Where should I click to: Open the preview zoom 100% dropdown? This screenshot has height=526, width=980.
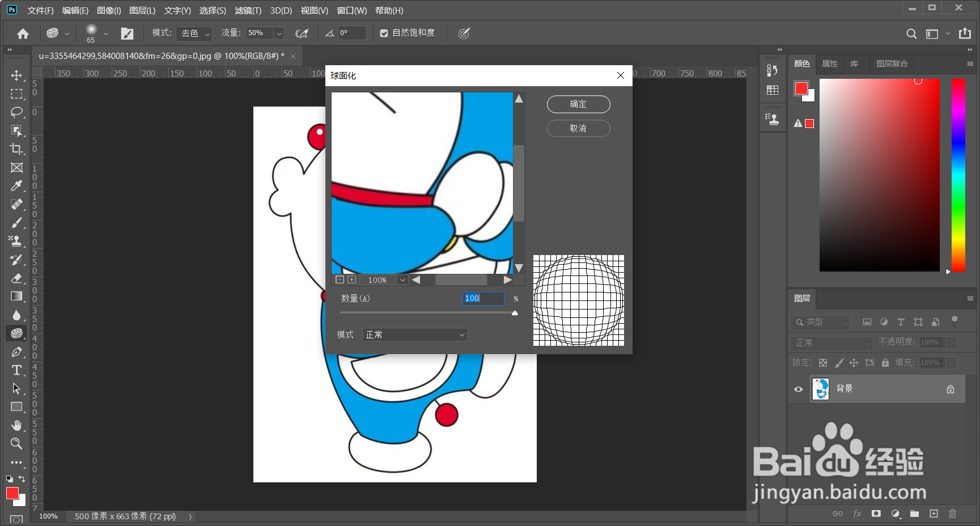click(402, 280)
